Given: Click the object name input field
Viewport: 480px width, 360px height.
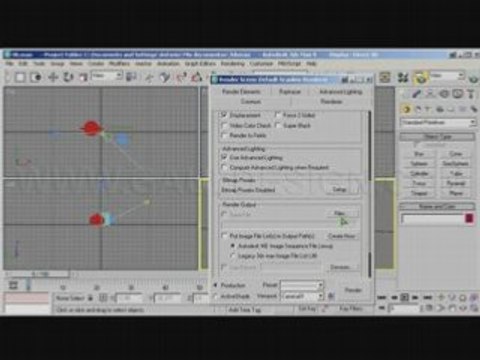Looking at the screenshot, I should point(432,219).
